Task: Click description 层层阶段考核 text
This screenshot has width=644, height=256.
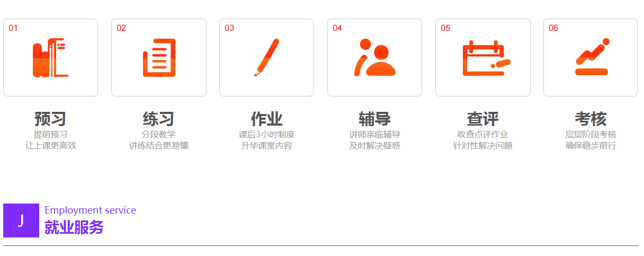Action: pyautogui.click(x=591, y=135)
